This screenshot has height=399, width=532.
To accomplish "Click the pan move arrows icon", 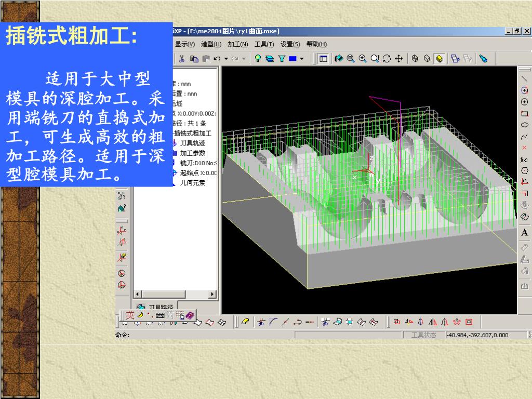I will (x=399, y=59).
